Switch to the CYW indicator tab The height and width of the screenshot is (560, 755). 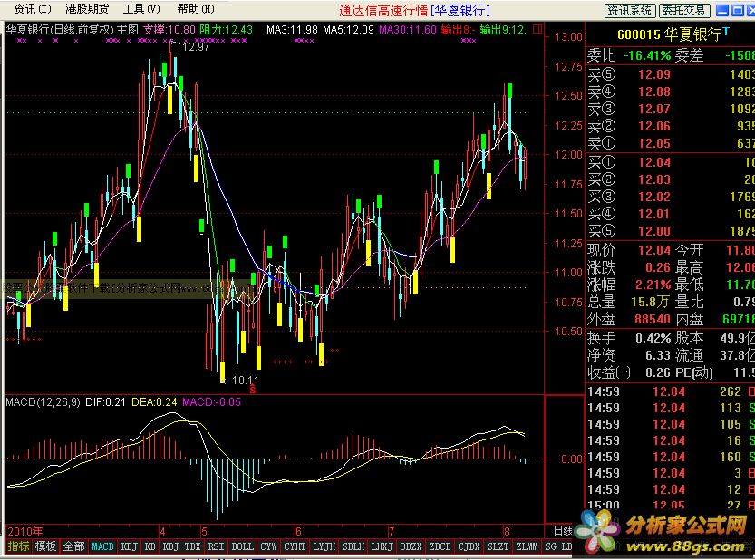click(268, 546)
